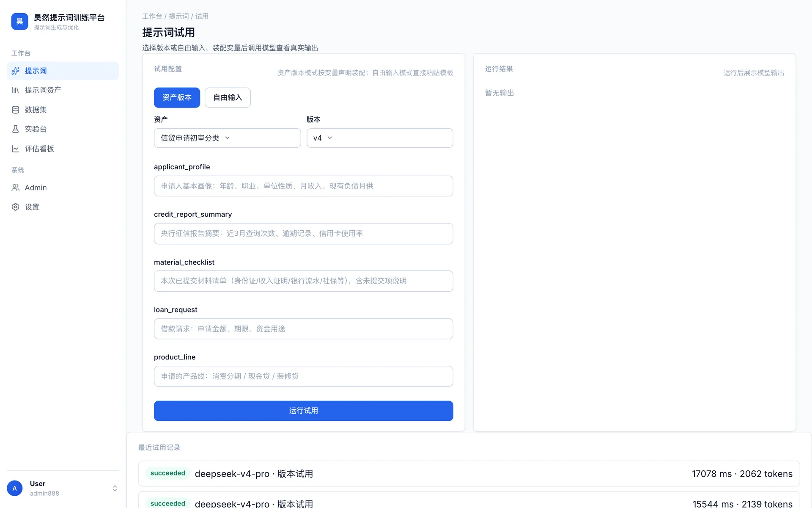Click the flask icon beside 实验台
Viewport: 812px width, 508px height.
pos(16,129)
